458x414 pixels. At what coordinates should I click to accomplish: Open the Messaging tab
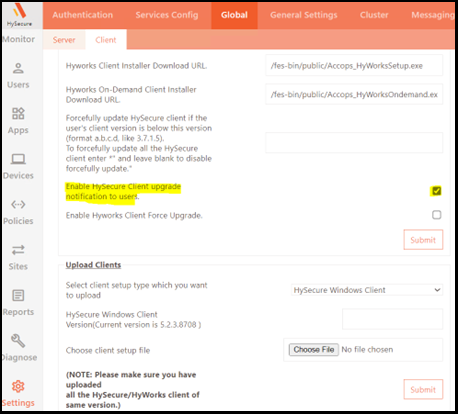(433, 15)
